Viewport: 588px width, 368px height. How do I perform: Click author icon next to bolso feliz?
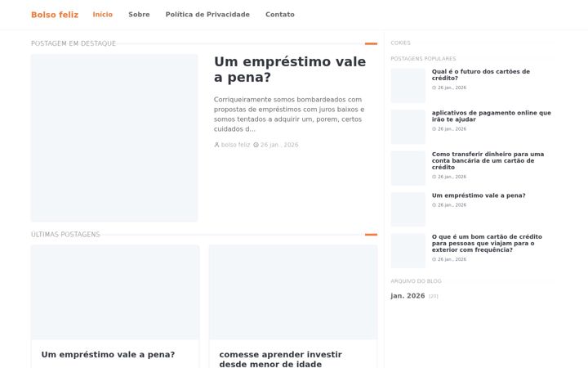click(x=216, y=145)
